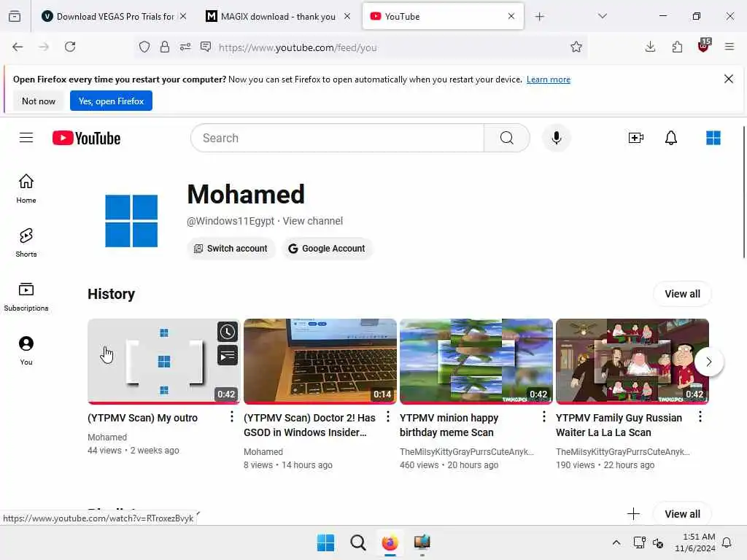Image resolution: width=747 pixels, height=560 pixels.
Task: Click the YouTube logo
Action: point(86,138)
